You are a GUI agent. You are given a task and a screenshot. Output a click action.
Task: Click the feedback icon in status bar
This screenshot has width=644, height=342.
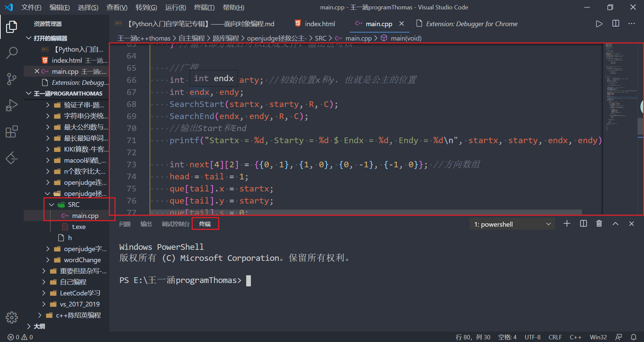coord(619,337)
